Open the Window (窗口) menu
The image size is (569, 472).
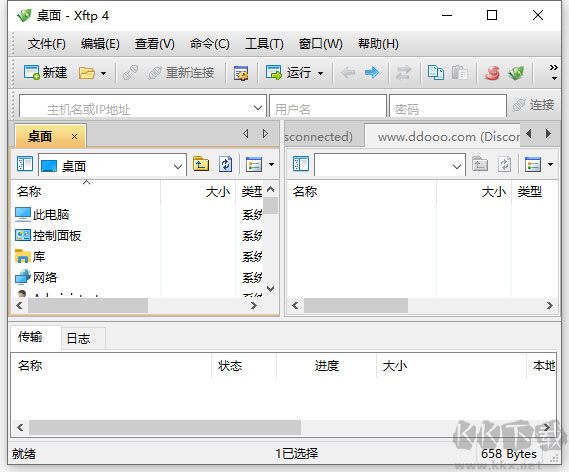click(x=320, y=44)
